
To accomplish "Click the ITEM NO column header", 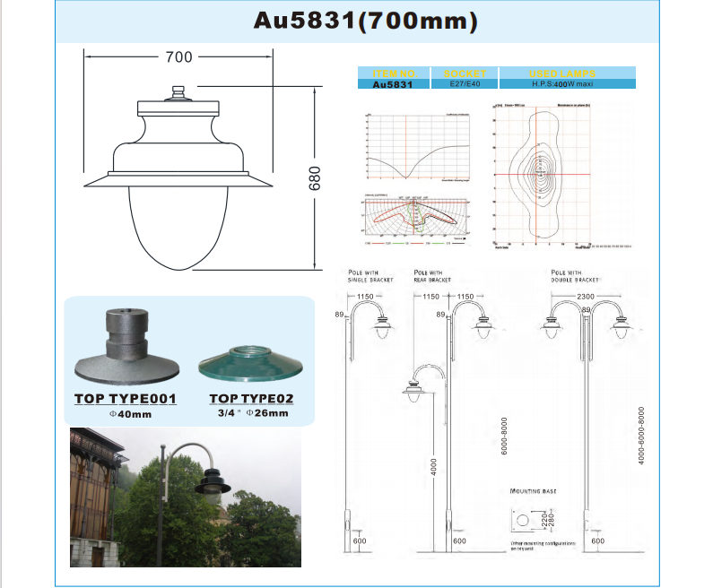I will click(393, 73).
